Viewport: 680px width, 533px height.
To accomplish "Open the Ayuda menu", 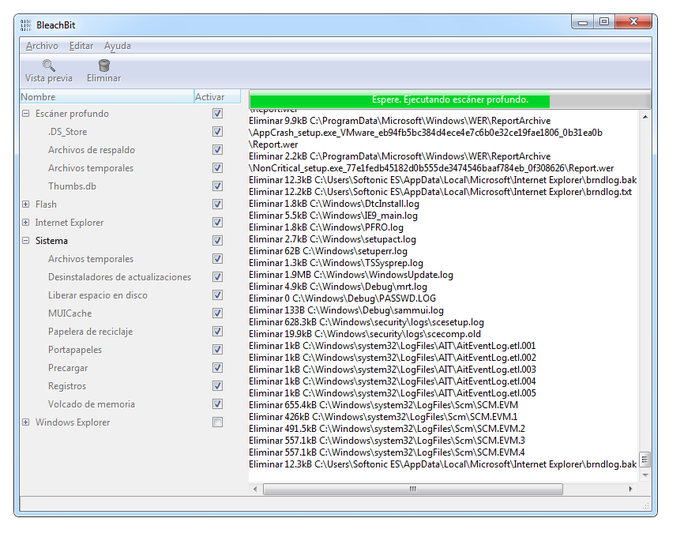I will 117,46.
